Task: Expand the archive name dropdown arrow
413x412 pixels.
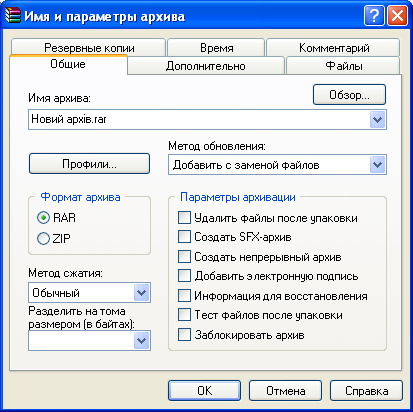Action: [x=377, y=119]
